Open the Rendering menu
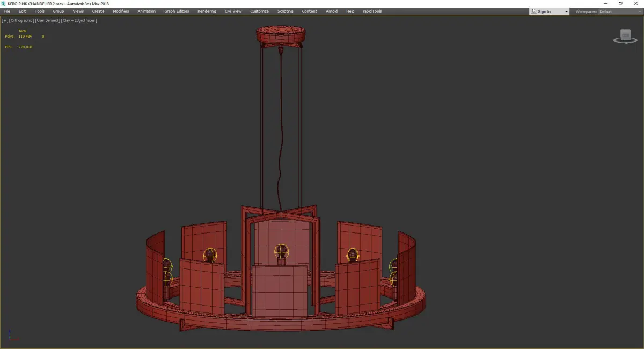This screenshot has width=644, height=349. coord(207,11)
